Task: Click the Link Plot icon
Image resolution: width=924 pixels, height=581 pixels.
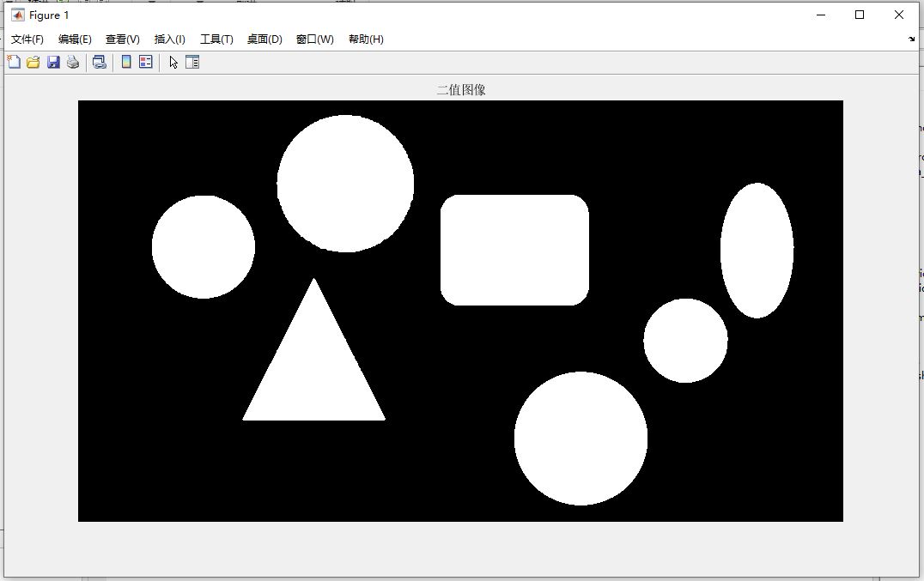Action: point(99,62)
